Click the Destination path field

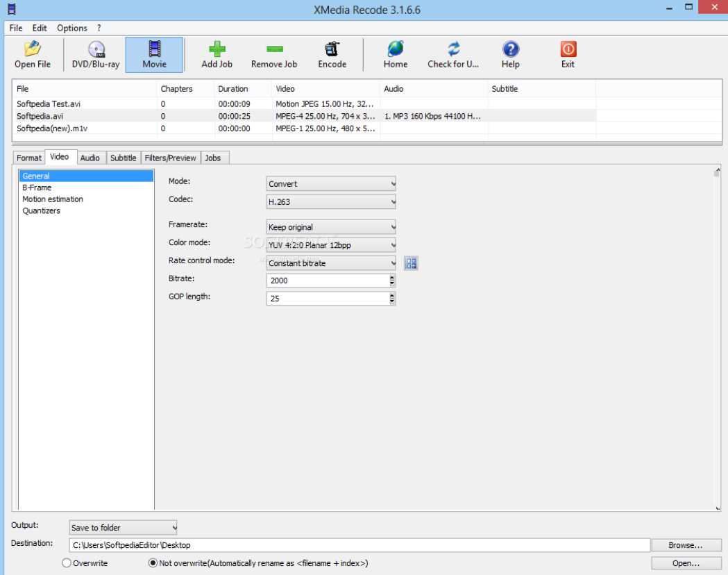click(x=359, y=545)
